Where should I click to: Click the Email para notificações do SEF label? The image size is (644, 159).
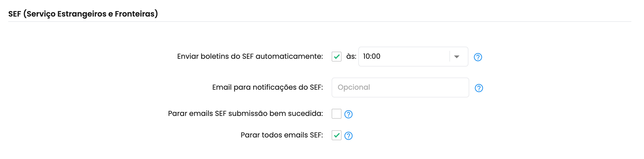pos(268,87)
